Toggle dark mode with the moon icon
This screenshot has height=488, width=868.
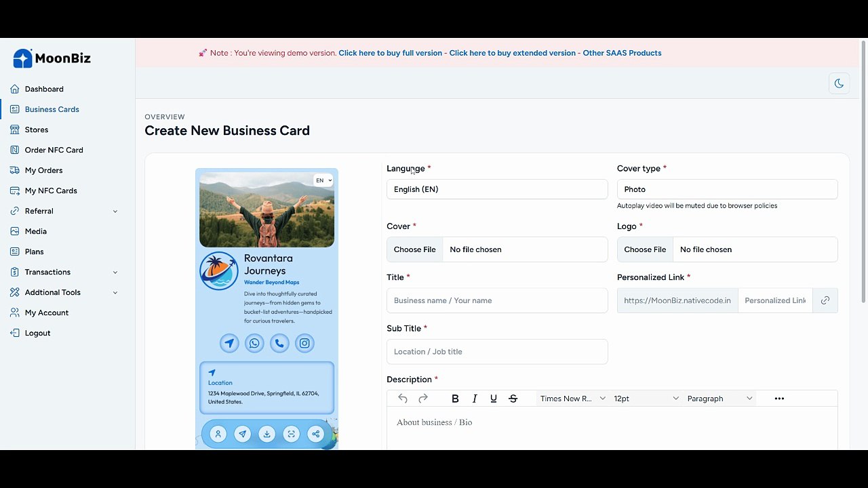pos(839,83)
